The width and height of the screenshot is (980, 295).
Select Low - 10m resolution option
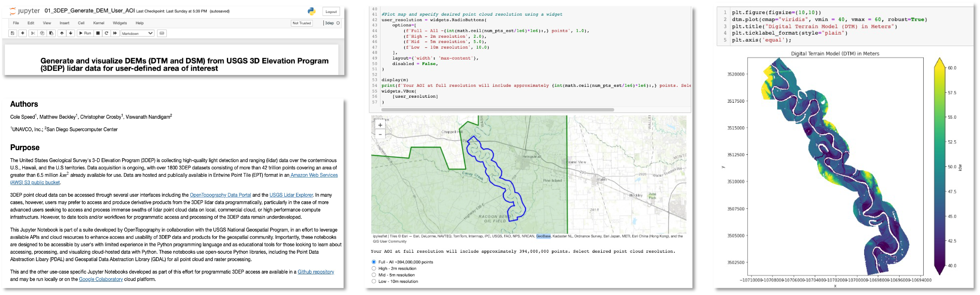pyautogui.click(x=374, y=281)
